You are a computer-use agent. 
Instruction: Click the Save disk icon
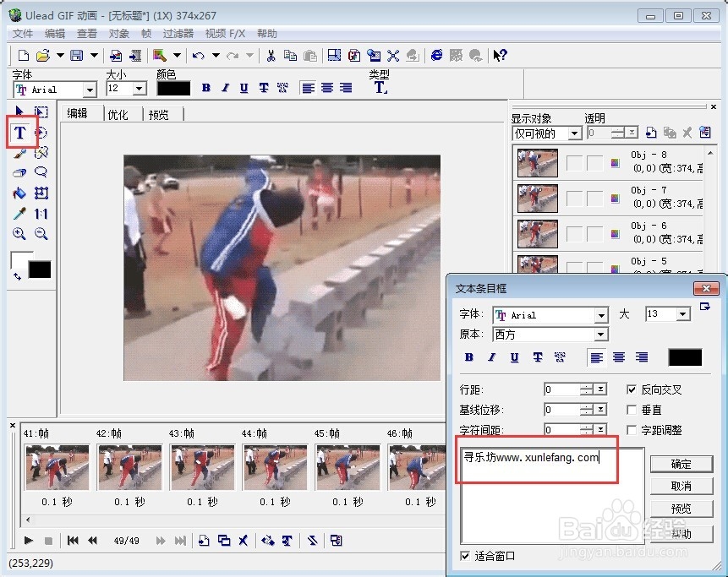coord(77,56)
